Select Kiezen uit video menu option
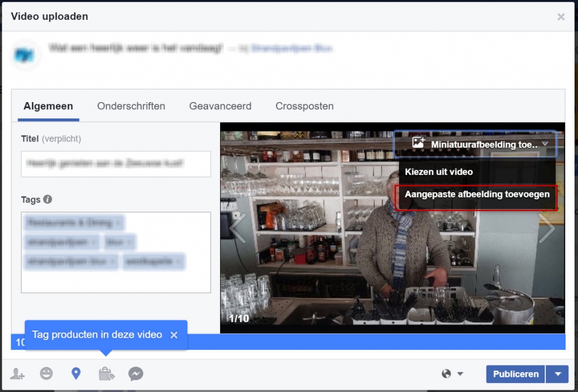This screenshot has width=578, height=392. [x=439, y=171]
